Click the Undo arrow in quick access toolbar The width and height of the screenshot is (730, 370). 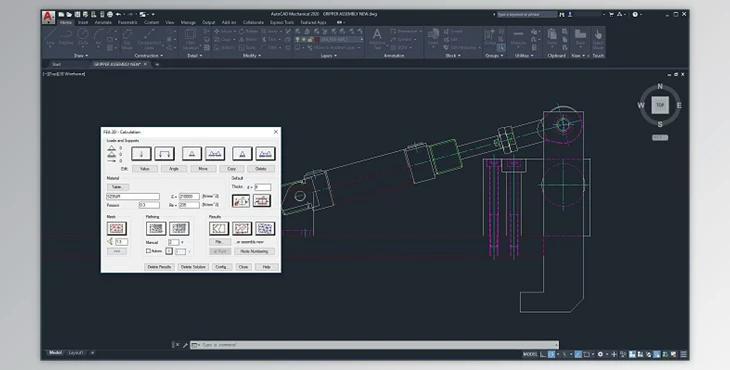(118, 14)
